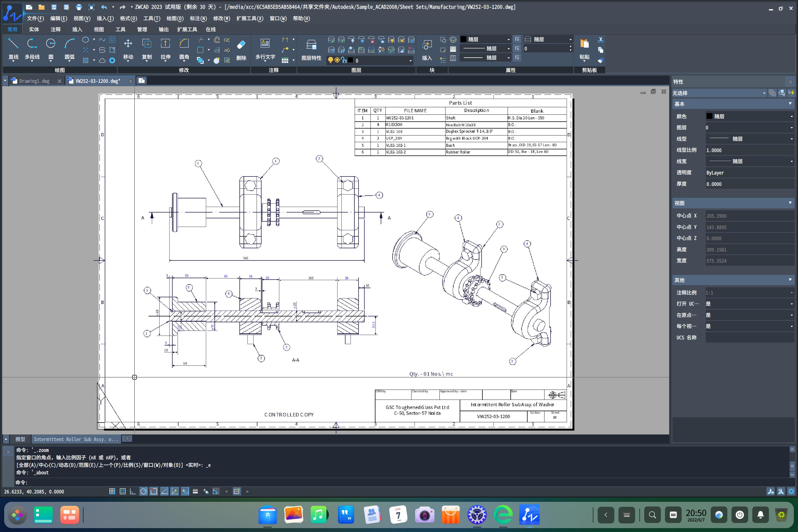Click the black color swatch in 属性 panel
This screenshot has height=532, width=798.
[464, 39]
